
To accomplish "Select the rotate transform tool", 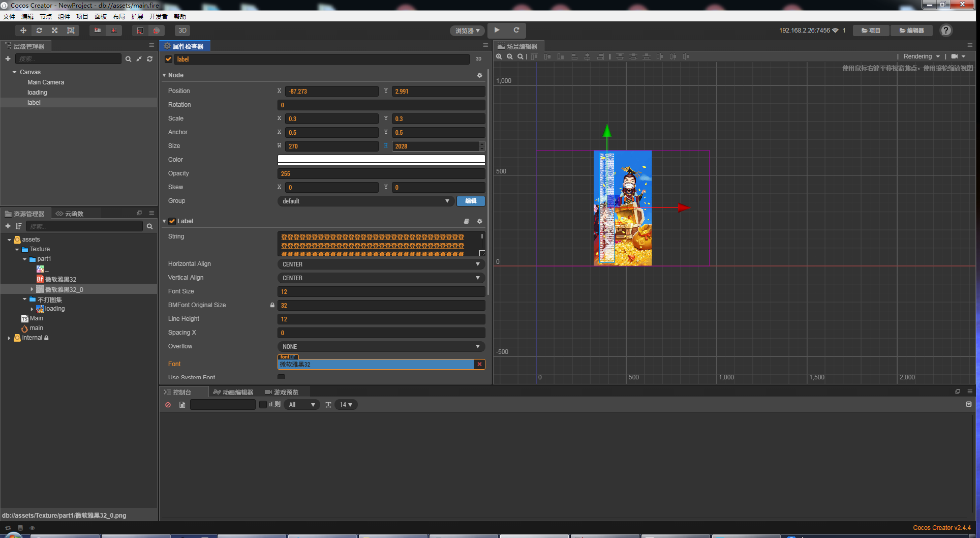I will (x=39, y=31).
